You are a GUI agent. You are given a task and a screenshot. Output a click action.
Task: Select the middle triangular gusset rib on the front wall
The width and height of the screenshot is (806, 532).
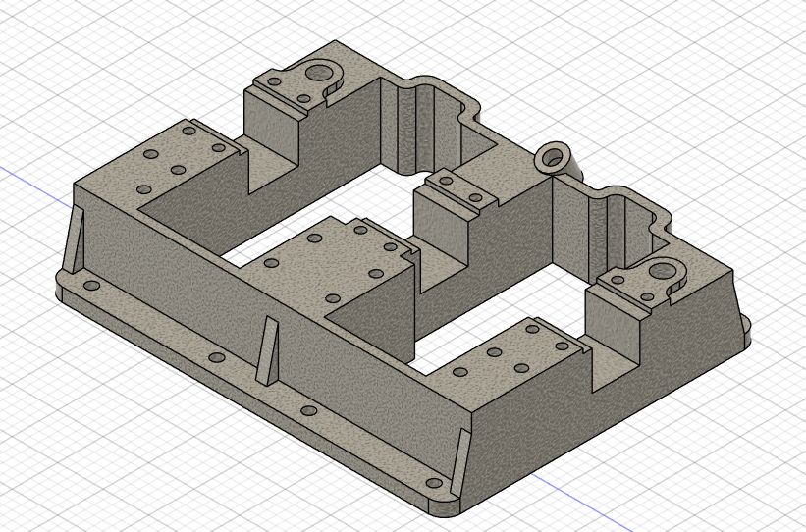click(268, 351)
